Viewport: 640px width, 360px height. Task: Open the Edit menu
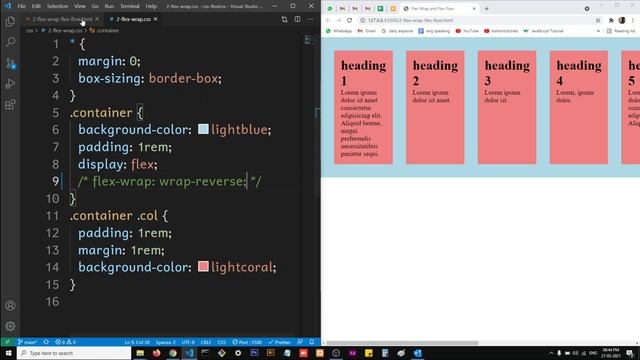pos(36,6)
